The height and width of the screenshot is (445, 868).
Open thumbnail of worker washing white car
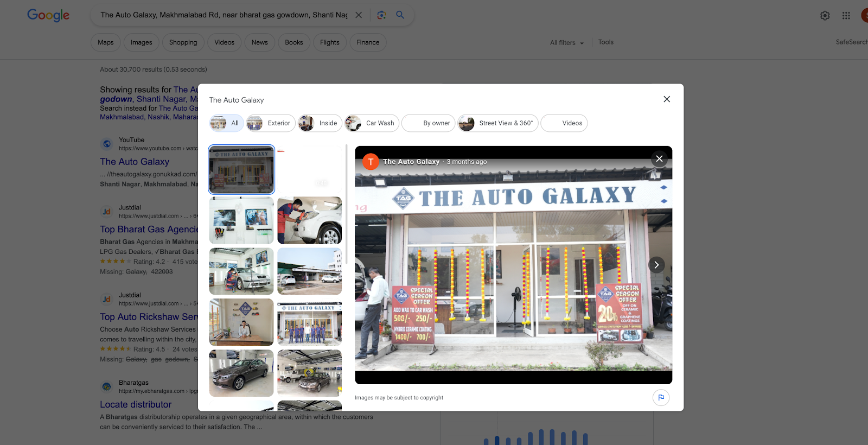pos(241,271)
